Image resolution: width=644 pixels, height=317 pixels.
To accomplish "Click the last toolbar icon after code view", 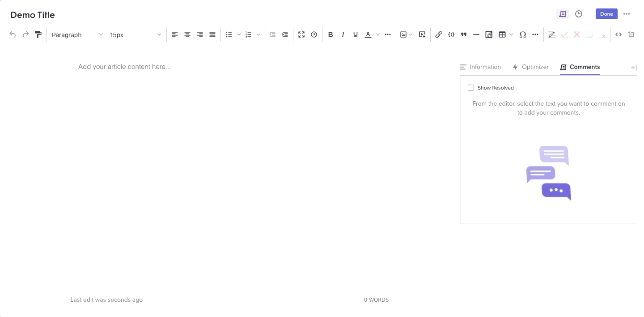I will [x=631, y=34].
